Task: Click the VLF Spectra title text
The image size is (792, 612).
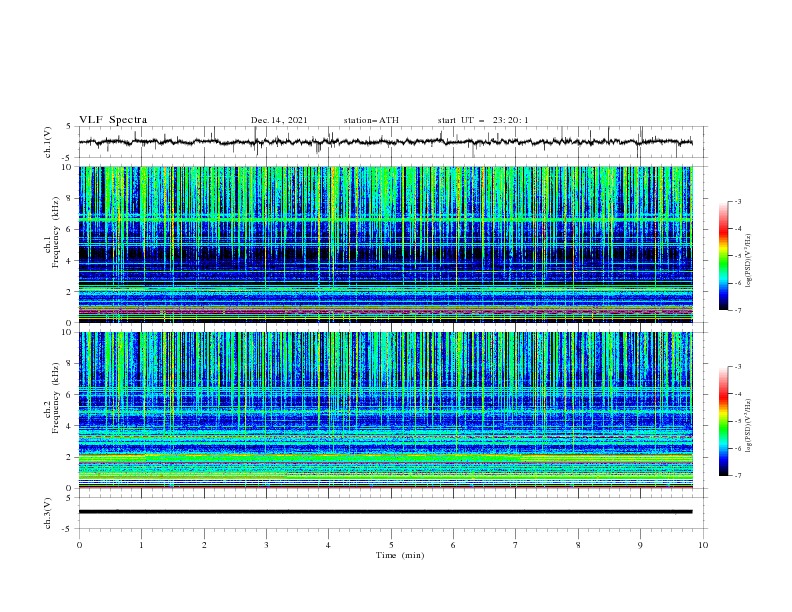Action: pos(113,120)
